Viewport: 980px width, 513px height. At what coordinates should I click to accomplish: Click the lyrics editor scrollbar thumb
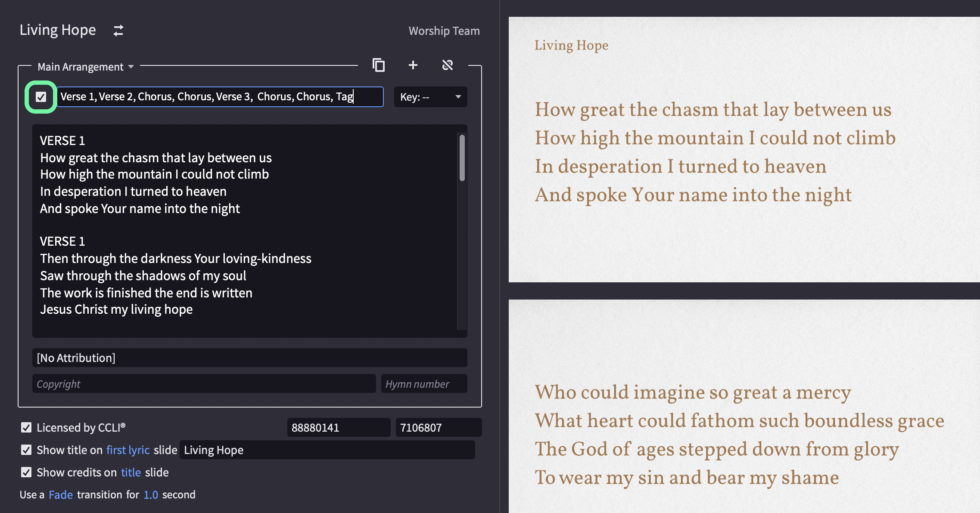coord(462,158)
